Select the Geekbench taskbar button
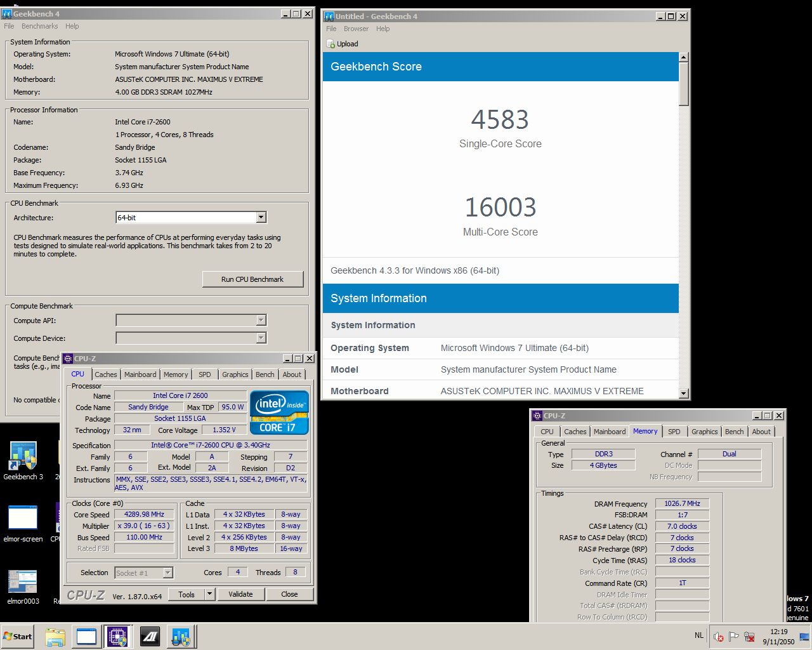Viewport: 812px width, 650px height. click(181, 637)
